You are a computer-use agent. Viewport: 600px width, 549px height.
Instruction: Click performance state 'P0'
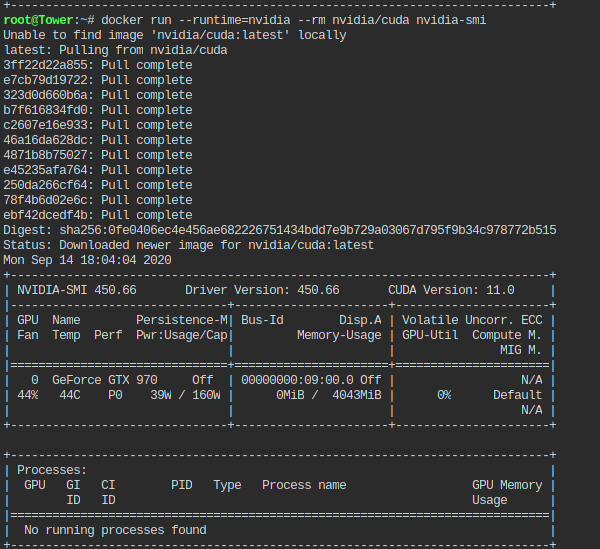tap(115, 395)
